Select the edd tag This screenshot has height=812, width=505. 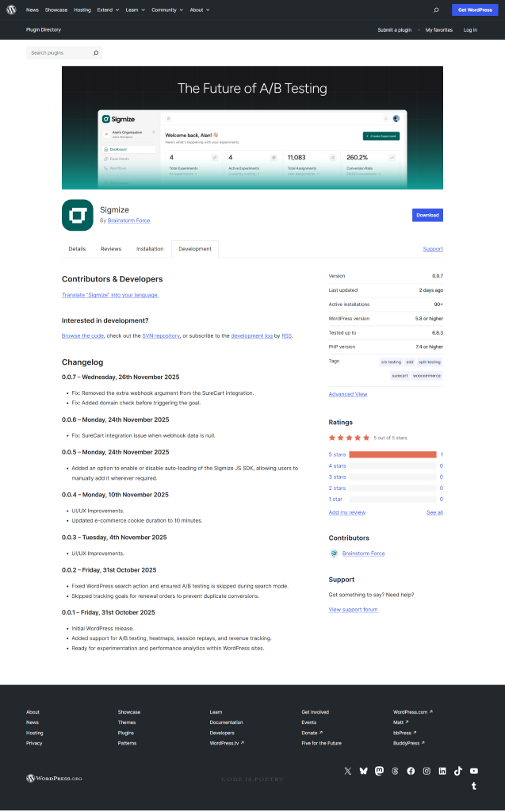[x=410, y=362]
